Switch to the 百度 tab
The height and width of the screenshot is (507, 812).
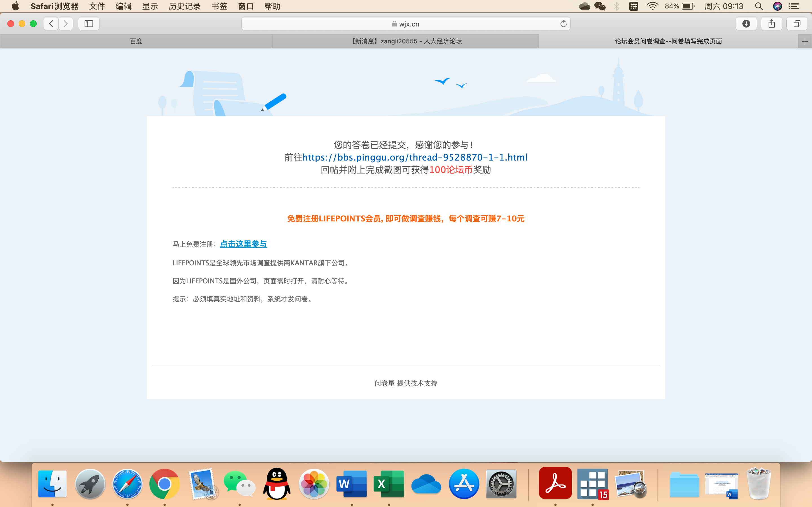pyautogui.click(x=136, y=41)
